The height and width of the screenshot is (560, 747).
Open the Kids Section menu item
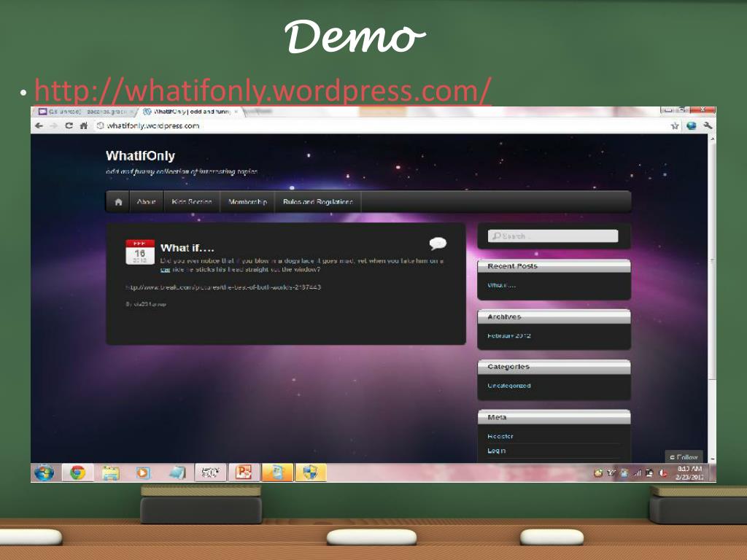[192, 202]
